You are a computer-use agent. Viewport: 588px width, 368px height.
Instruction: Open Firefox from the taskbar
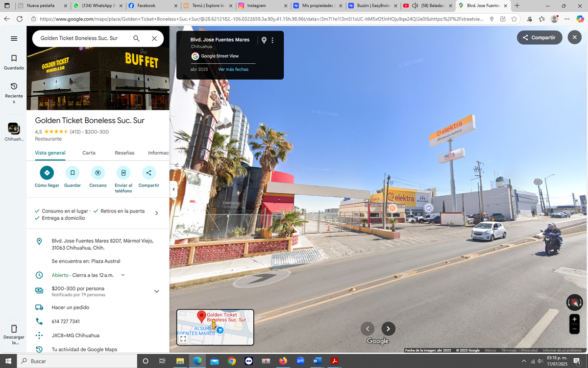283,361
